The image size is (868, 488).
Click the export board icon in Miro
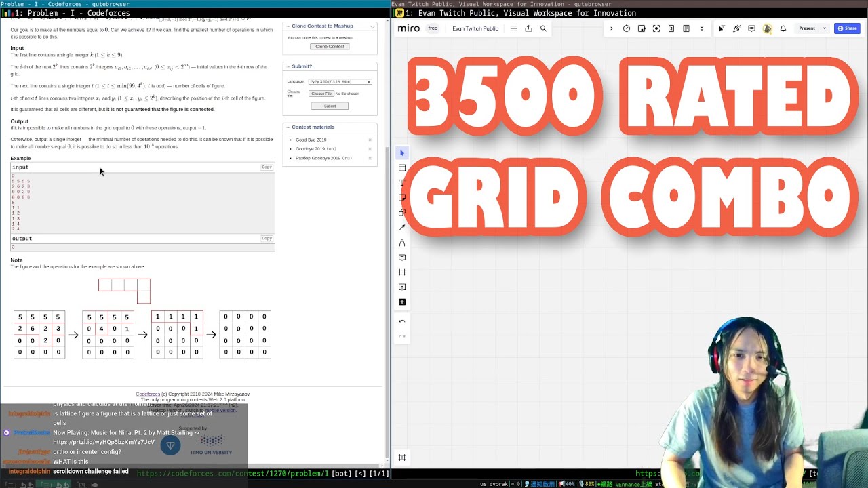click(x=528, y=28)
